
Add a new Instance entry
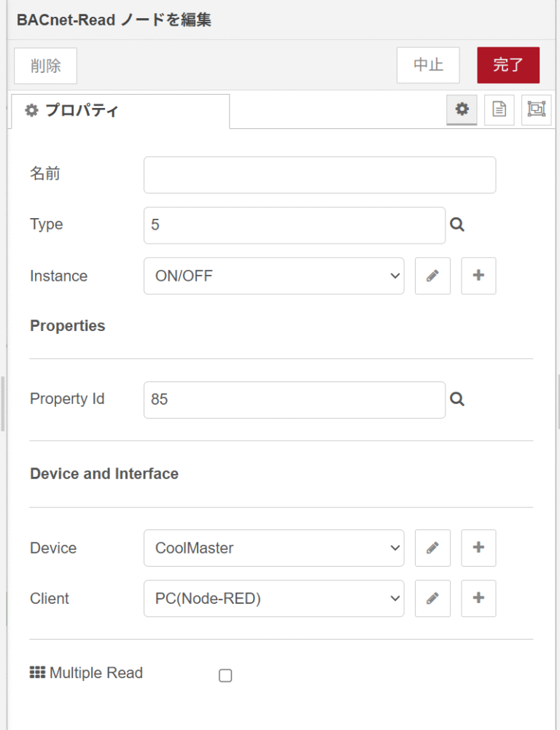coord(478,276)
